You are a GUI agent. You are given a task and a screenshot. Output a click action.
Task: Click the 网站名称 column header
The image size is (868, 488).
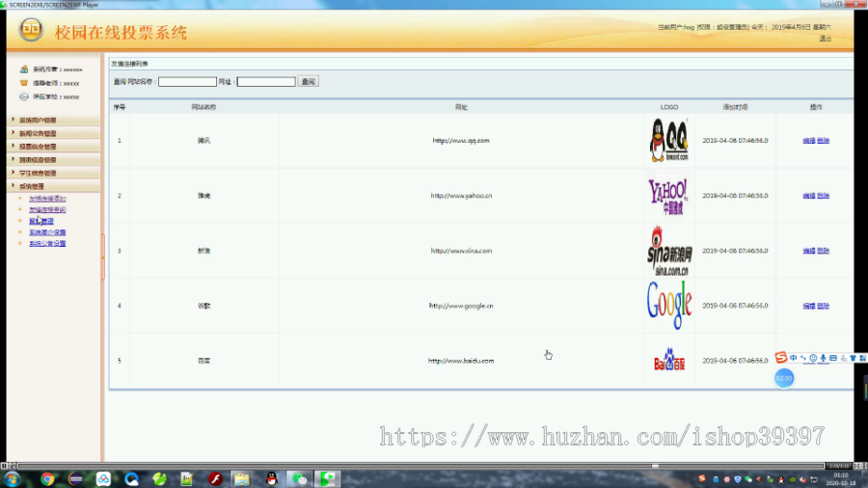click(x=203, y=107)
